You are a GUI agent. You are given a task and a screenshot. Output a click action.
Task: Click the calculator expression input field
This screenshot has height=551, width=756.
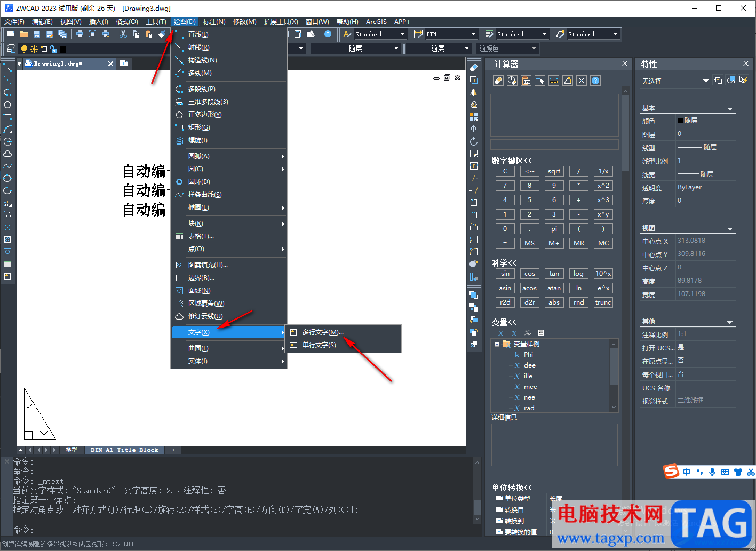(x=554, y=145)
